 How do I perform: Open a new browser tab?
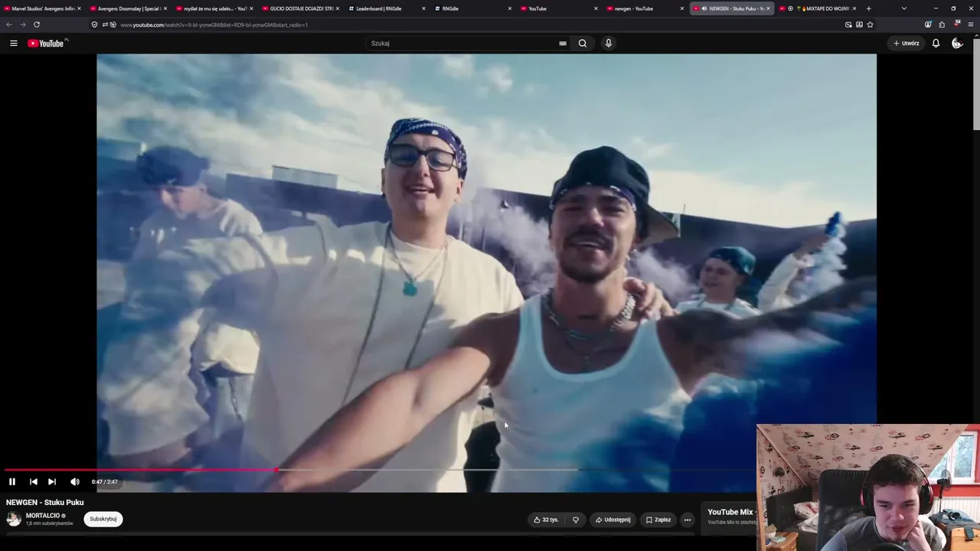(868, 8)
